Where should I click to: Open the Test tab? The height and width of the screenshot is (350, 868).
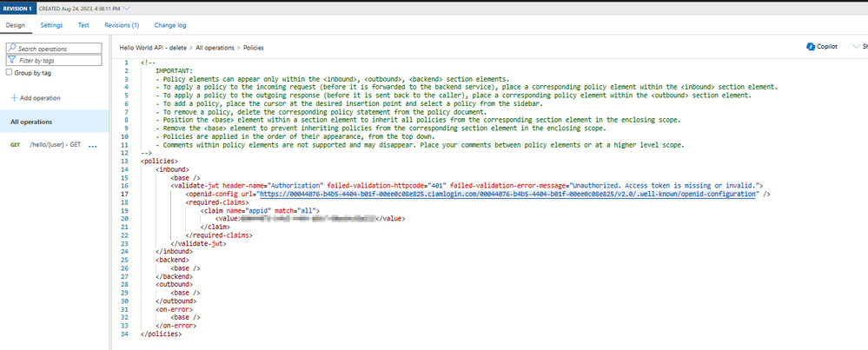(x=83, y=25)
